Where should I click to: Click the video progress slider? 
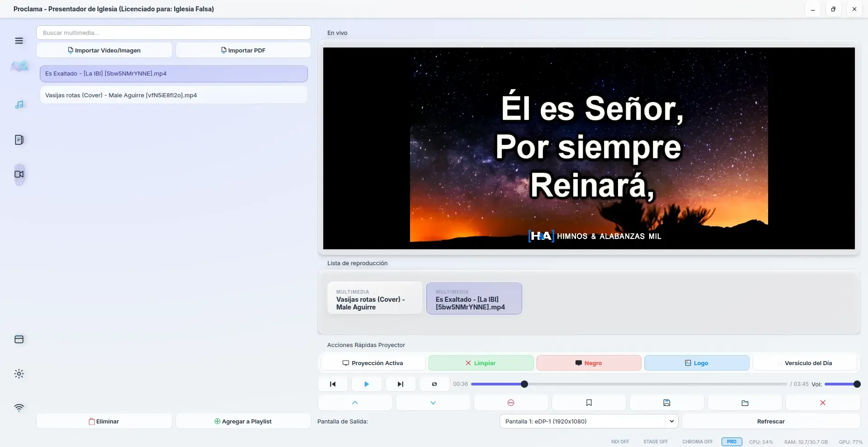point(629,384)
